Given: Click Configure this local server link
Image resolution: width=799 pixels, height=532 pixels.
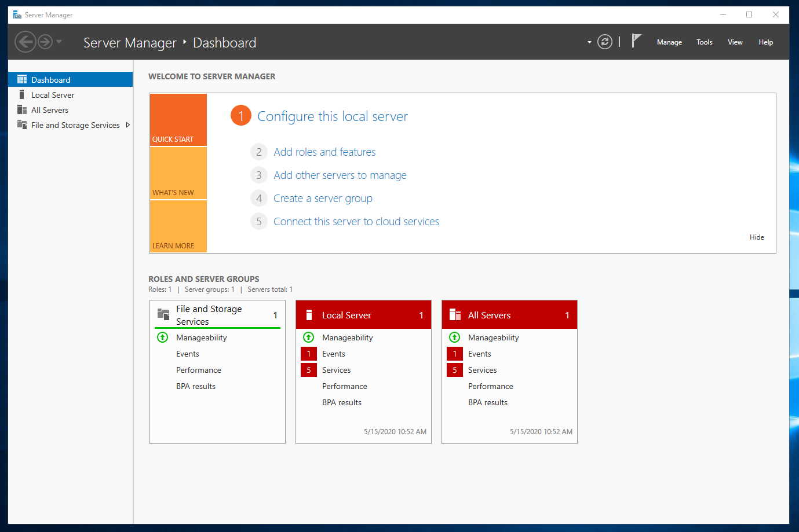Looking at the screenshot, I should coord(333,116).
